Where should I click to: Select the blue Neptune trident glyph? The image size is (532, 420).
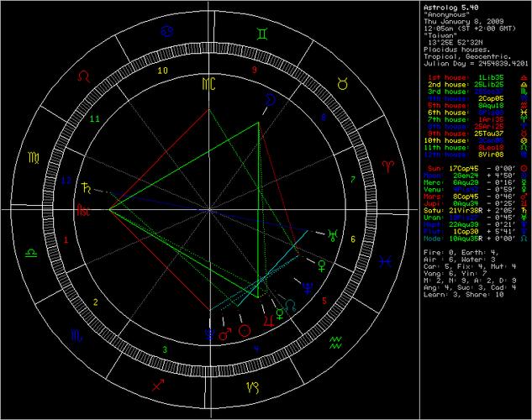(308, 288)
